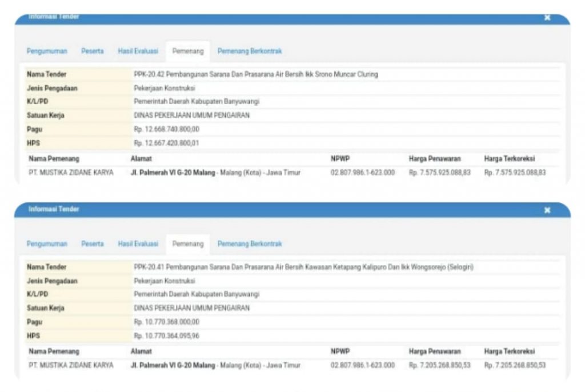Select Pemenang tab in PPK-20.42 dialog
585x392 pixels.
coord(188,51)
